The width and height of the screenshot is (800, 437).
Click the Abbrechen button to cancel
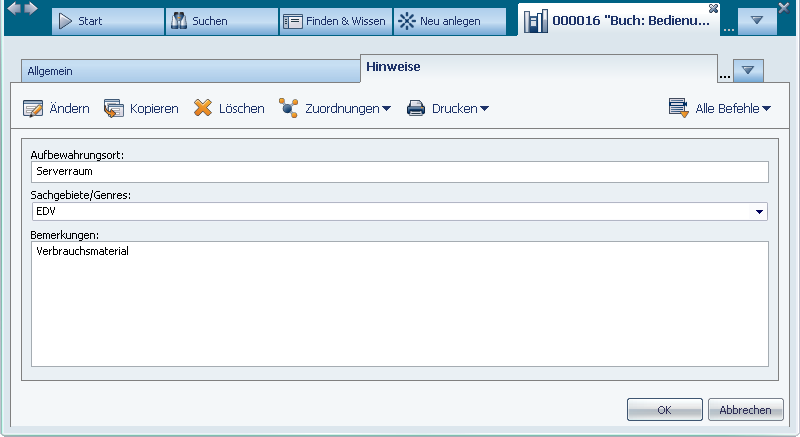[745, 410]
